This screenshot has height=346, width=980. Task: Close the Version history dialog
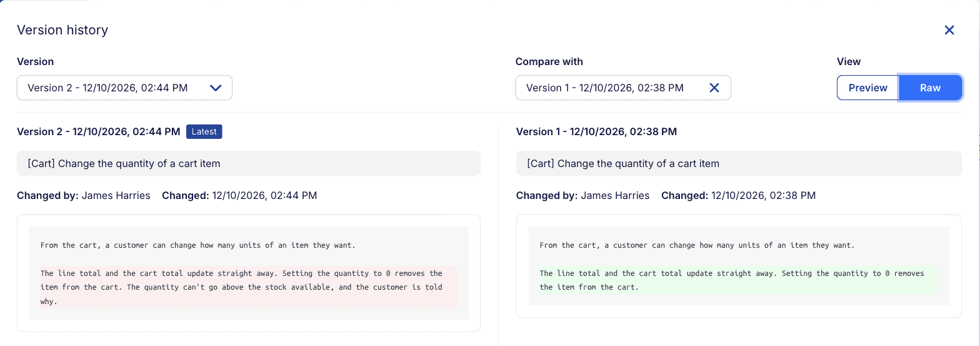(949, 30)
